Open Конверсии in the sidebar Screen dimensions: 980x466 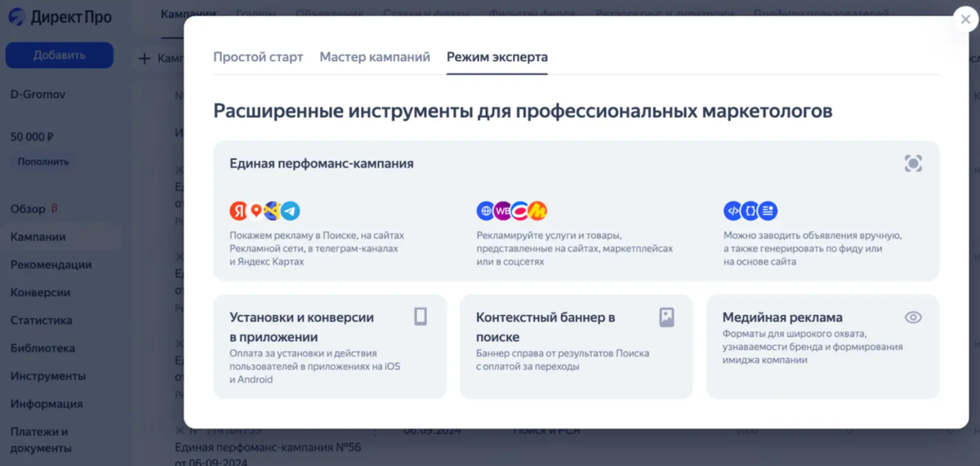pyautogui.click(x=40, y=292)
